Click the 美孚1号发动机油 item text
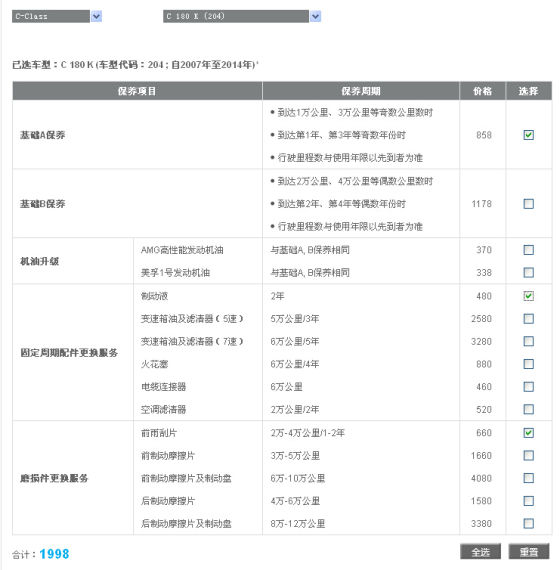The image size is (560, 570). (x=175, y=273)
